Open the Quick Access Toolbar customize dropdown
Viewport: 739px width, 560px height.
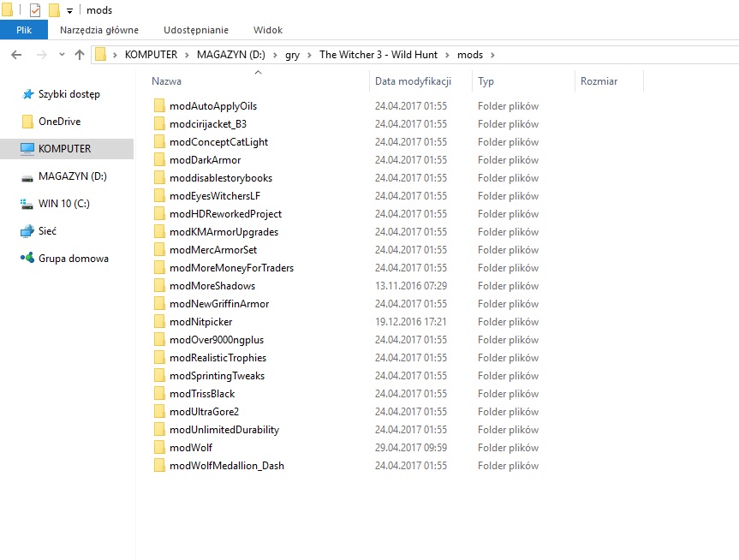tap(69, 11)
